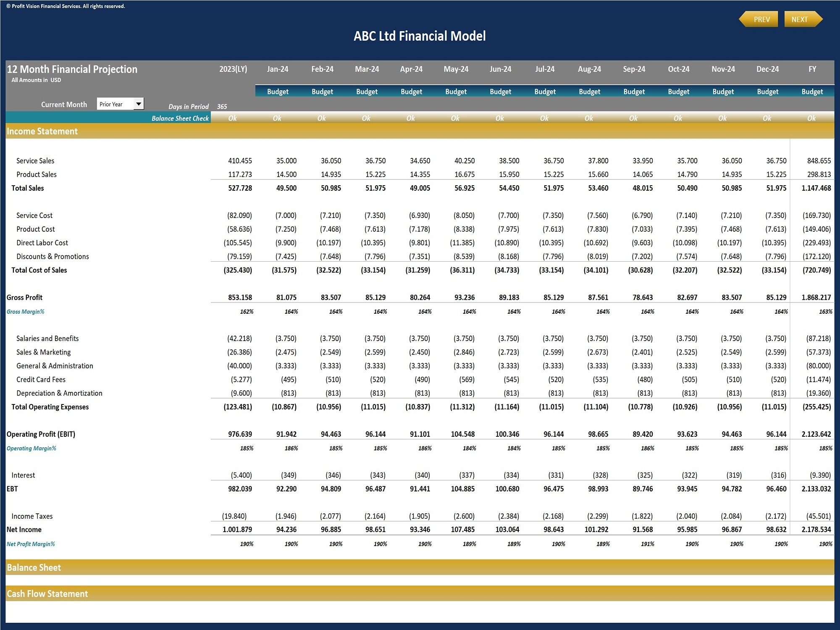Click the Budget label under Jan-24

point(278,92)
